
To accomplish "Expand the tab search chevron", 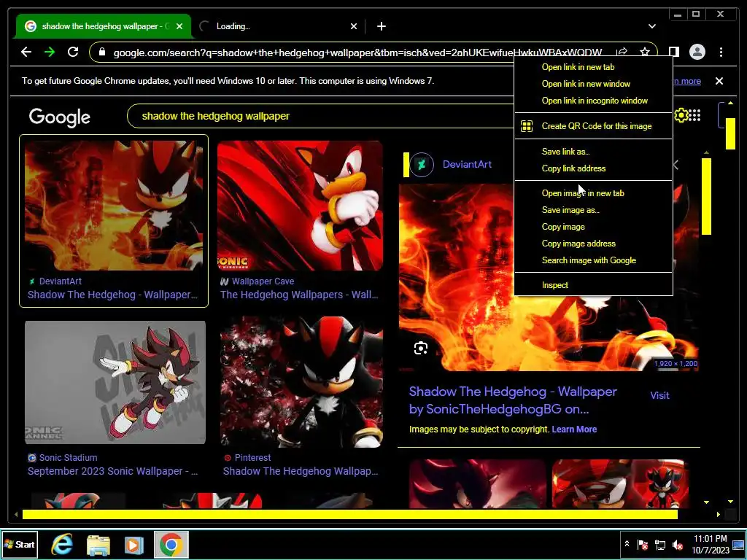I will click(651, 26).
